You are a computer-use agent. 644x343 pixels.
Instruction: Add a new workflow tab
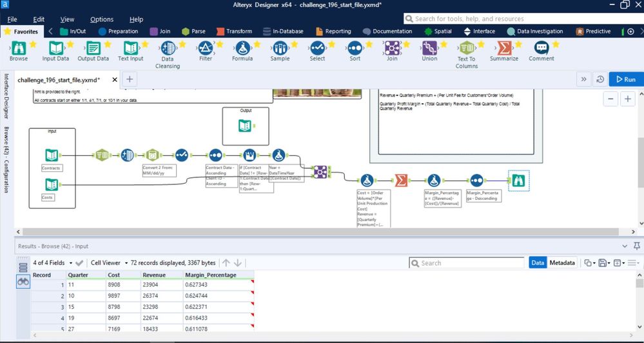click(129, 79)
